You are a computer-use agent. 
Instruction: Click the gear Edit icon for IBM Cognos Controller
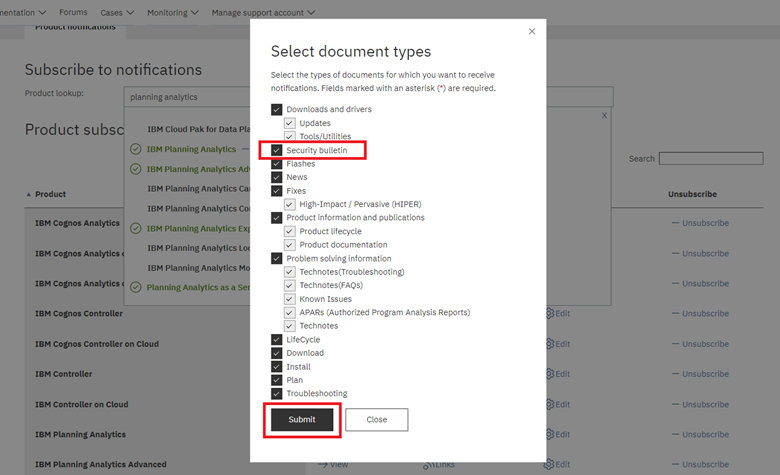click(x=550, y=313)
